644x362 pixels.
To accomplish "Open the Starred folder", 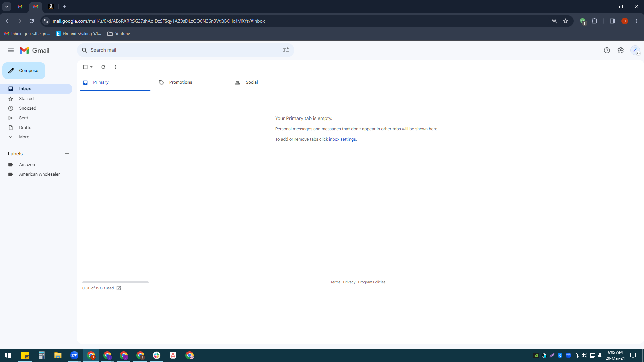I will pyautogui.click(x=36, y=99).
